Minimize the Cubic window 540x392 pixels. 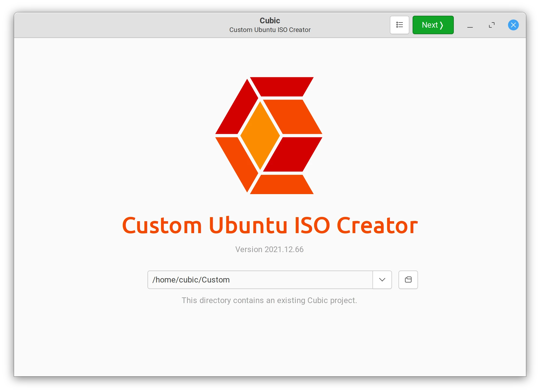coord(470,25)
